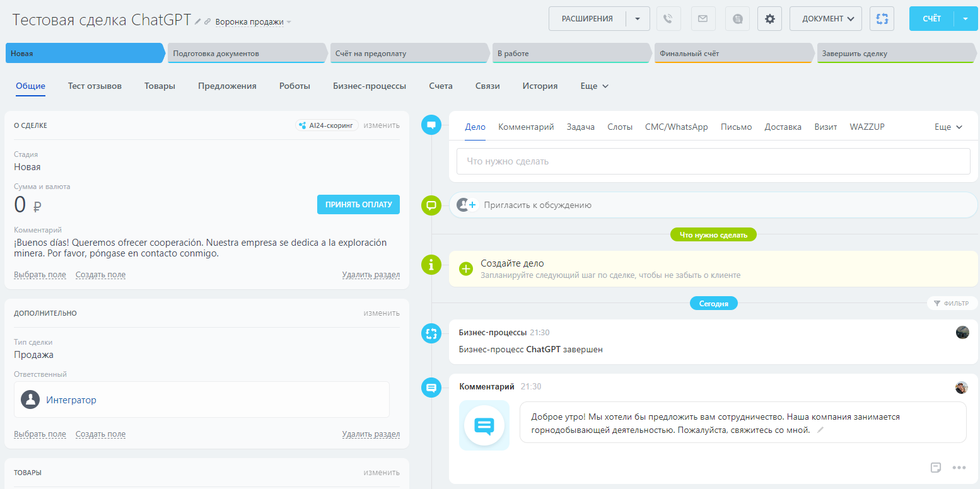Click the email envelope icon in header
The height and width of the screenshot is (489, 980).
[x=703, y=19]
